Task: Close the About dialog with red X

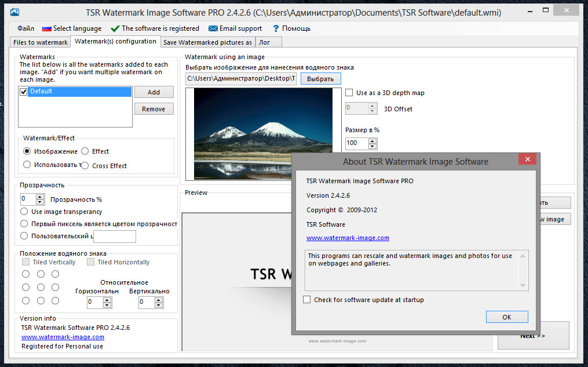Action: click(x=527, y=161)
